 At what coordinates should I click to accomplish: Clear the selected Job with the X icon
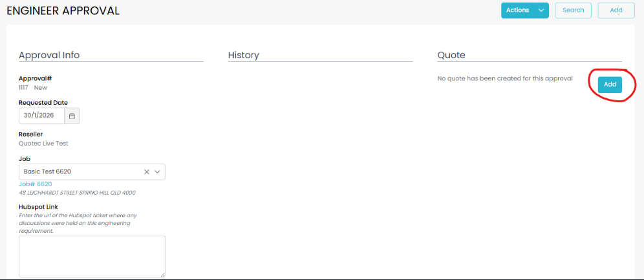[146, 172]
